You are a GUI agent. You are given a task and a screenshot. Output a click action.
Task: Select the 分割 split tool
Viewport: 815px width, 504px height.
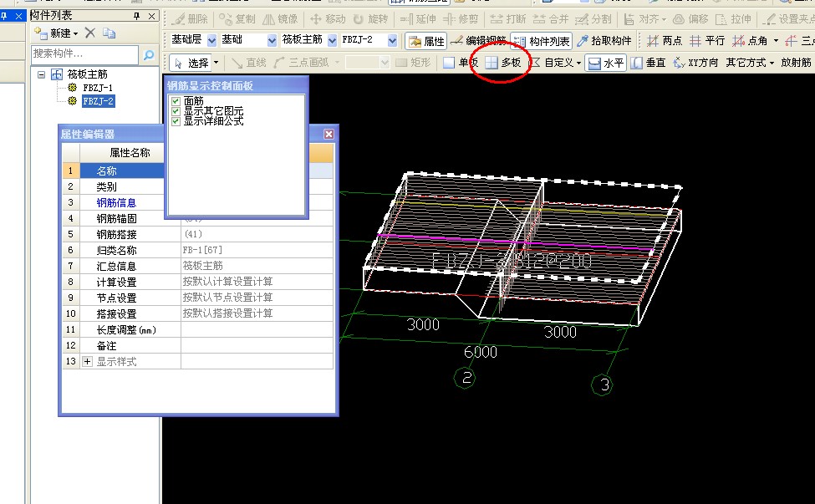tap(593, 19)
